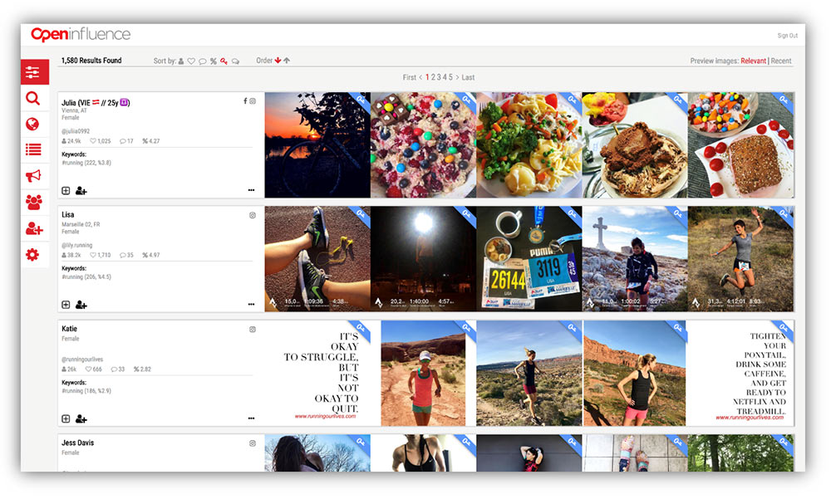Viewport: 831px width, 504px height.
Task: Go to the next results page arrow
Action: click(457, 77)
